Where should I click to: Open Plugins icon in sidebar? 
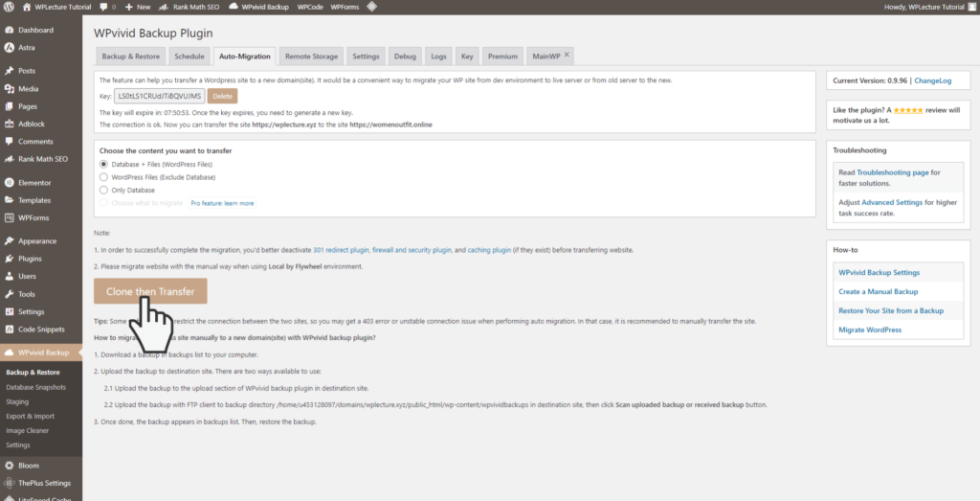pyautogui.click(x=10, y=259)
